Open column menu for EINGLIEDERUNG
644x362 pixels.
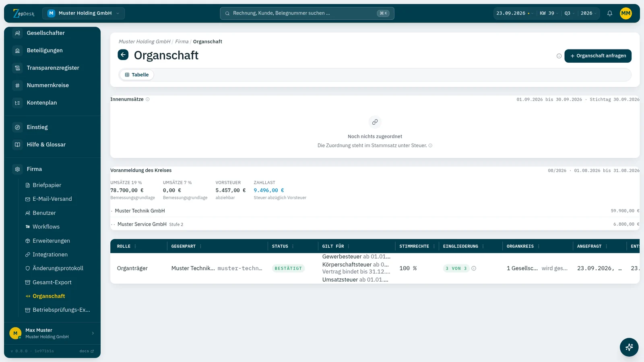tap(483, 246)
